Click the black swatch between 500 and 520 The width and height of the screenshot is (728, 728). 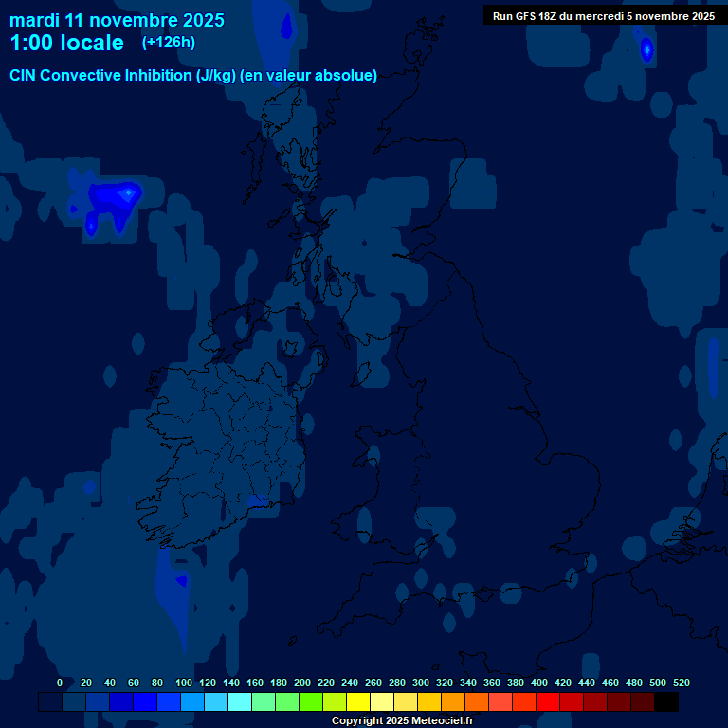tap(666, 702)
